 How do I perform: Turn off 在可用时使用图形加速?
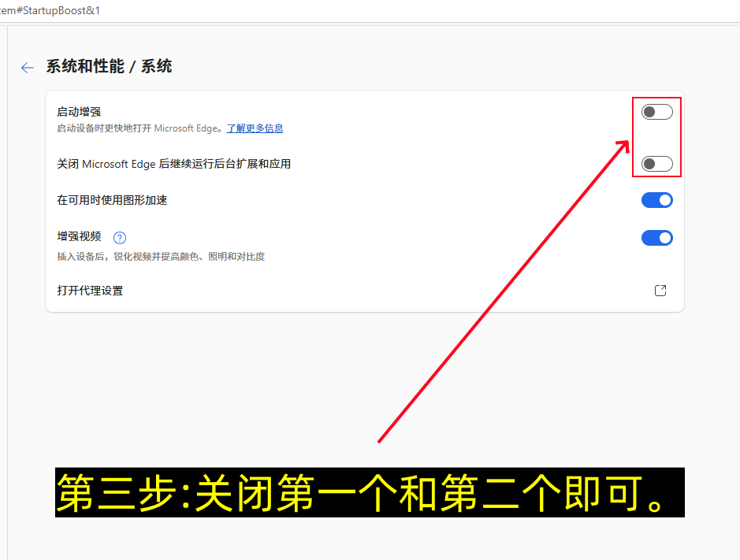[656, 200]
